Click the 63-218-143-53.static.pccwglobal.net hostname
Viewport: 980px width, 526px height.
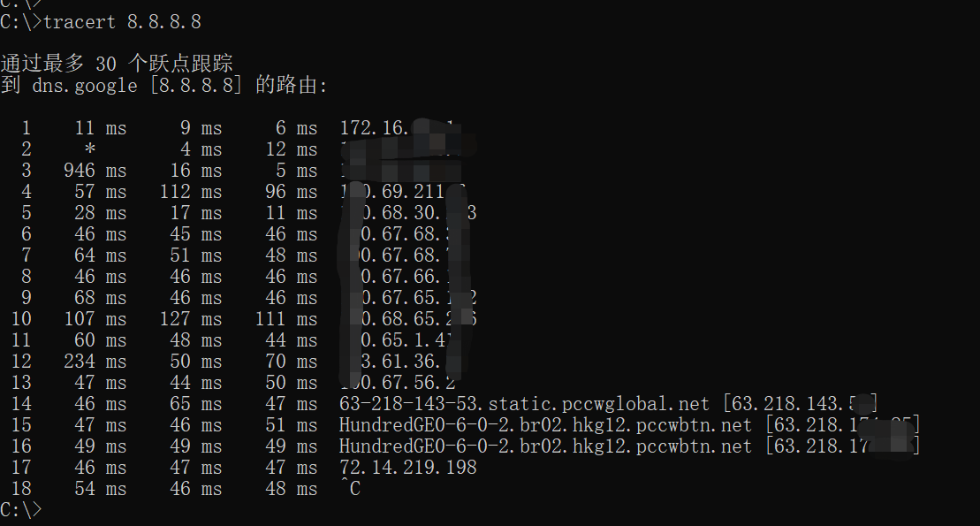tap(524, 404)
